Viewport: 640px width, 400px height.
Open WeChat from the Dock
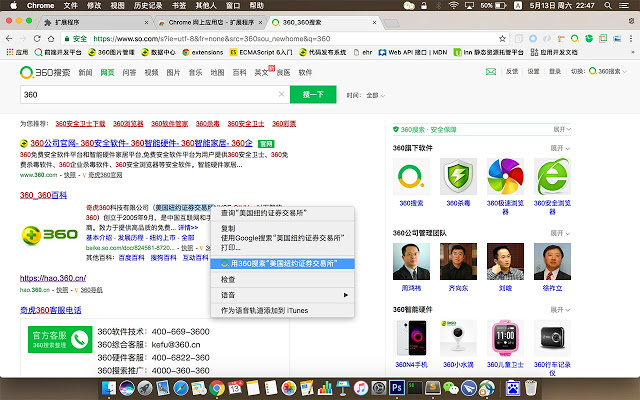[451, 388]
